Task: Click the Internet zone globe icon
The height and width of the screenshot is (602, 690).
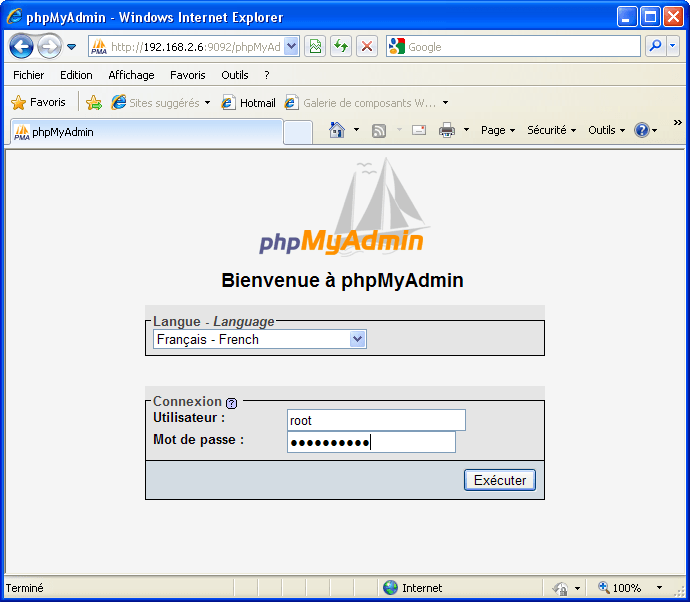Action: click(x=390, y=587)
